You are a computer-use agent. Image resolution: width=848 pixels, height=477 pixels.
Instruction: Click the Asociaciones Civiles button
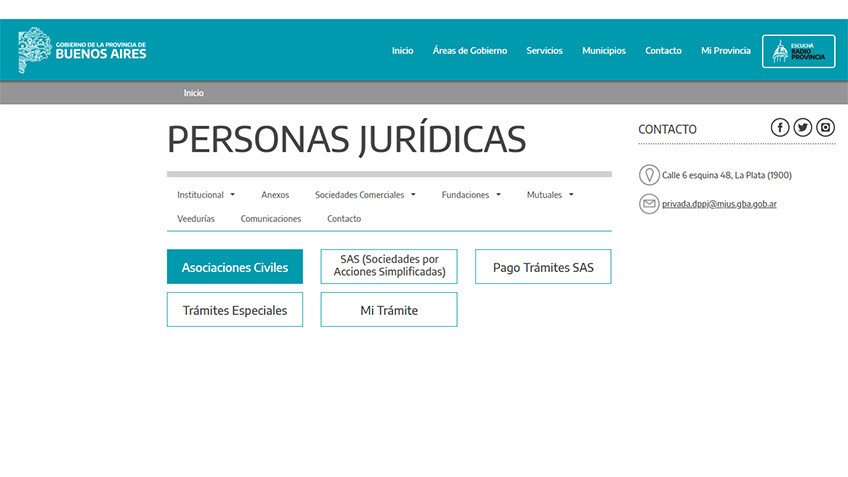[235, 267]
